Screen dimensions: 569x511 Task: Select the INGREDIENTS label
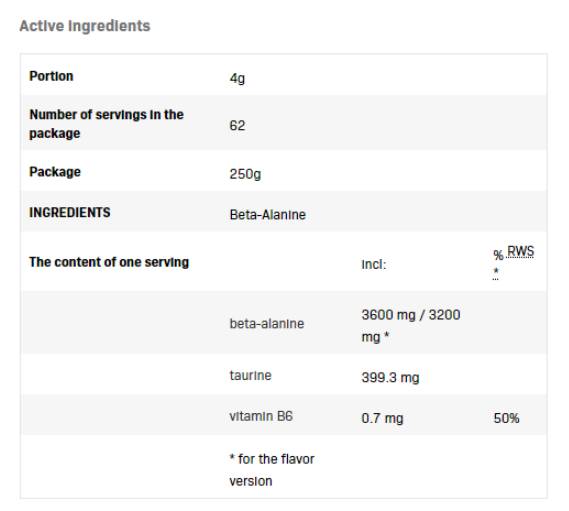tap(70, 212)
